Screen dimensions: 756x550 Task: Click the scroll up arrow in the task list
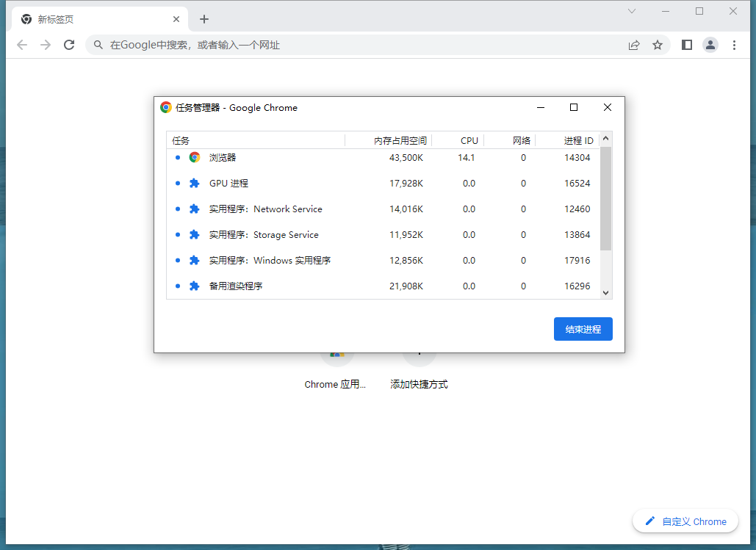pos(606,138)
